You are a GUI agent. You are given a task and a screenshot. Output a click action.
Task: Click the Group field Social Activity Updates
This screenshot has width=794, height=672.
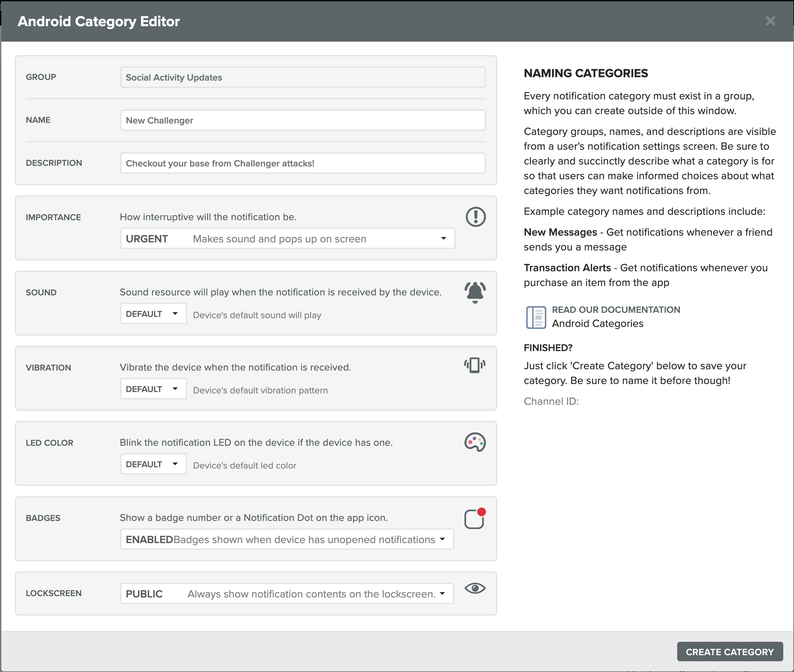tap(303, 77)
